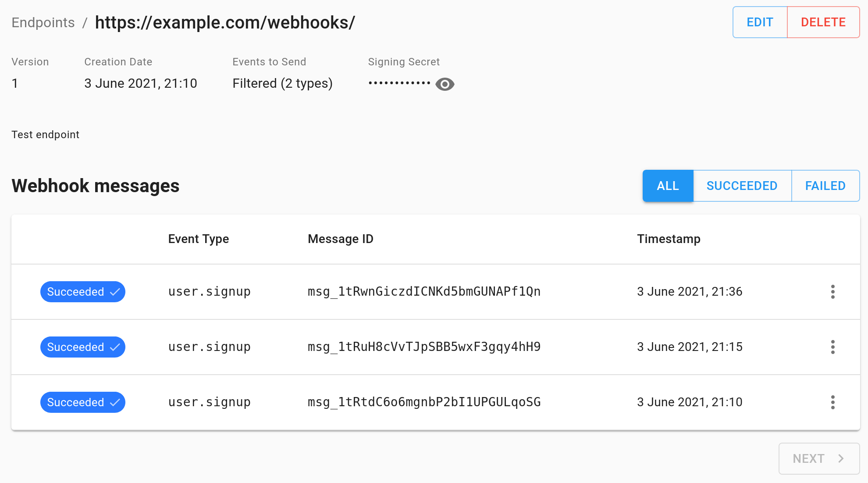Click Succeeded badge on third message row
This screenshot has height=483, width=868.
pyautogui.click(x=83, y=402)
